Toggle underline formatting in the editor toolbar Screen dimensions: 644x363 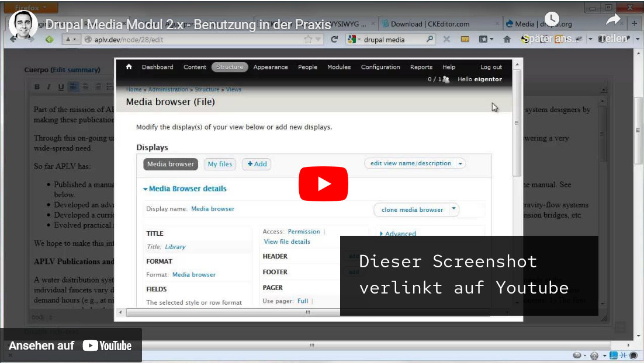coord(60,86)
